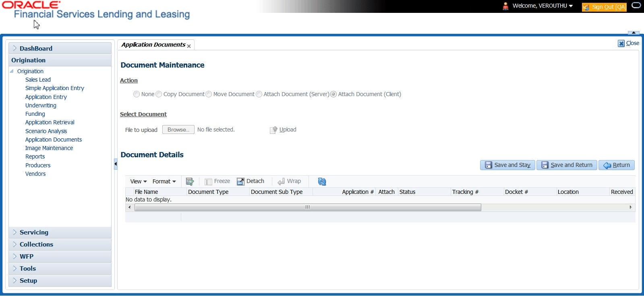Open Producers in the sidebar
The image size is (644, 296).
(38, 165)
